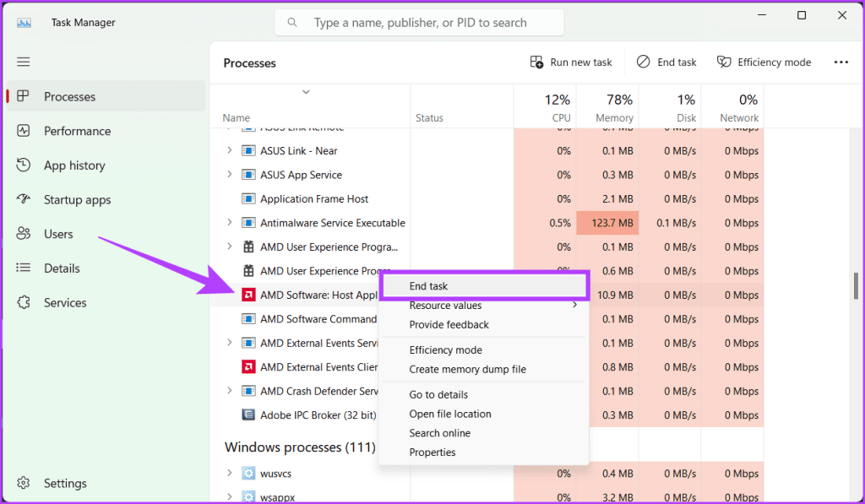Click the App history clock icon
Screen dimensions: 865x504
click(x=24, y=165)
